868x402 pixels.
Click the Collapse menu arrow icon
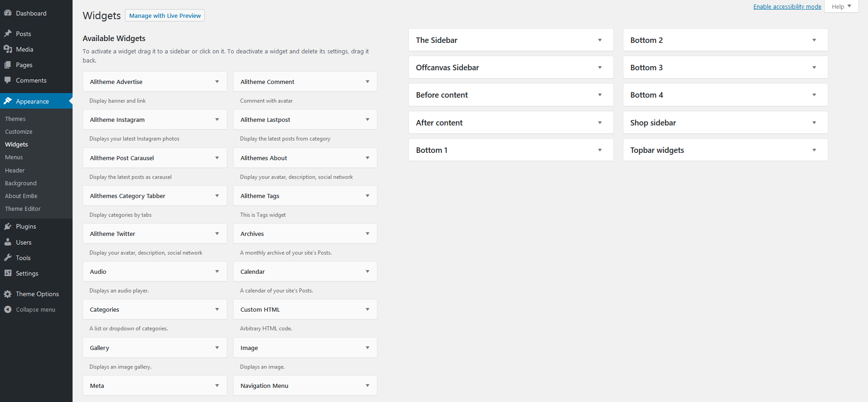point(8,309)
